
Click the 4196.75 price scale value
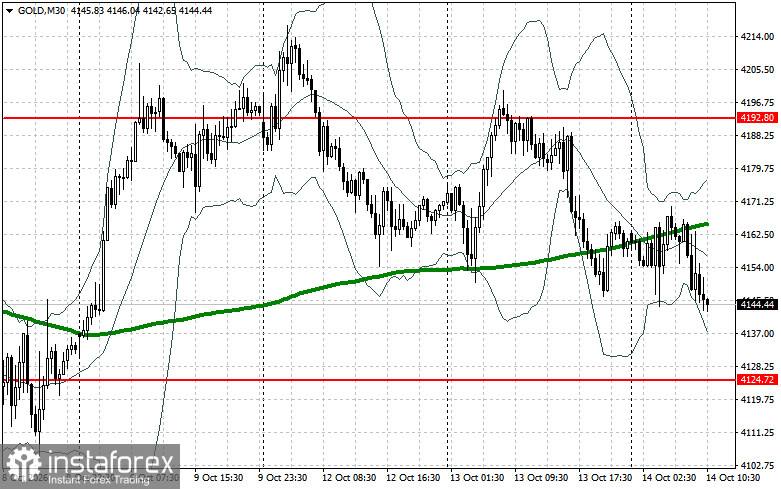[757, 103]
